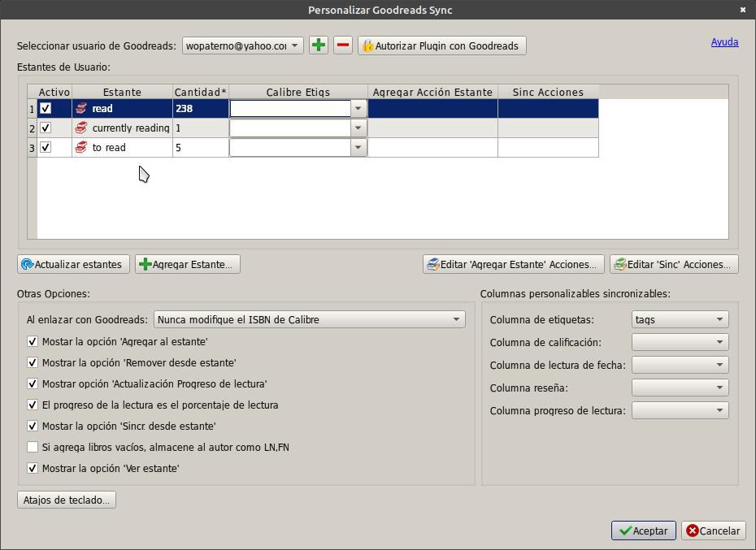This screenshot has height=550, width=756.
Task: Select the 'to read' shelf name cell
Action: click(123, 148)
